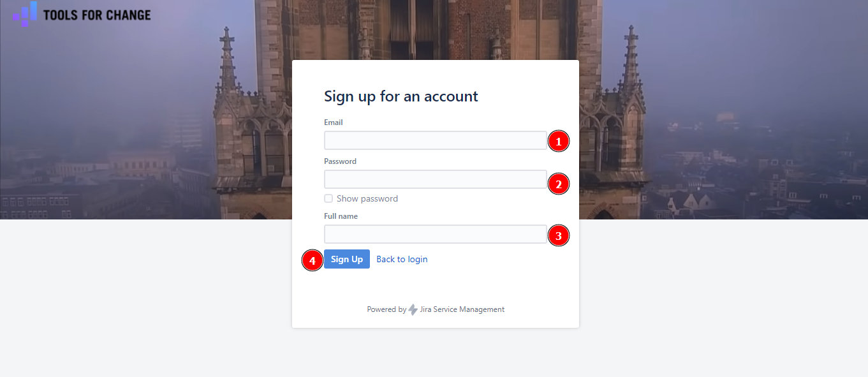Click the Powered by text
This screenshot has width=868, height=377.
pyautogui.click(x=386, y=309)
